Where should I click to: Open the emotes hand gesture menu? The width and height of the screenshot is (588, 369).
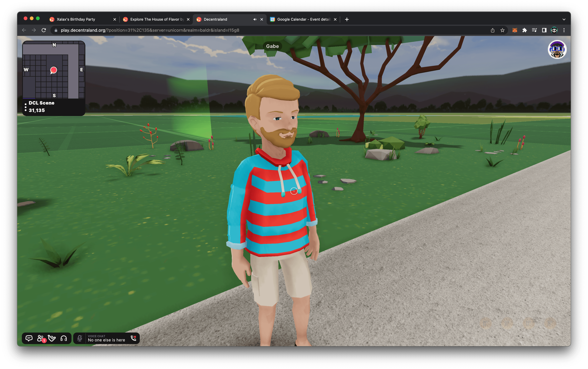click(52, 338)
